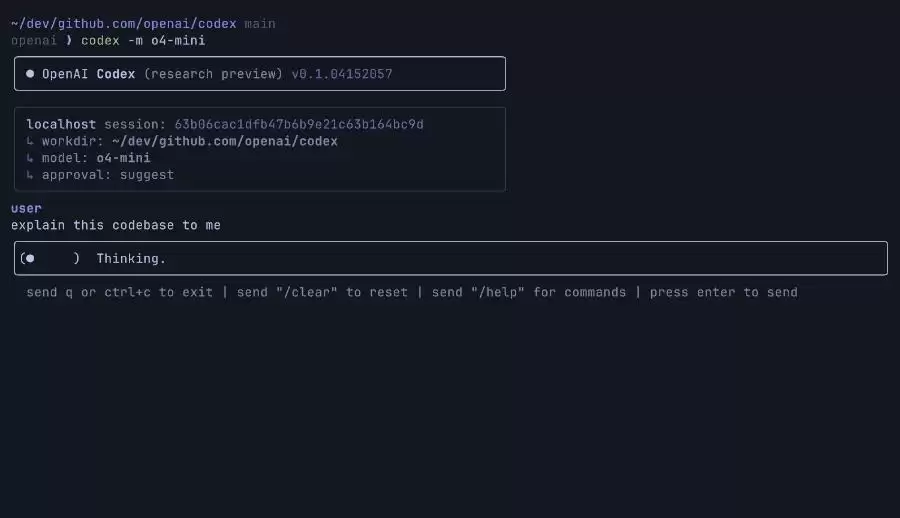Click the codex -m o4-mini command text
This screenshot has height=518, width=900.
point(143,40)
